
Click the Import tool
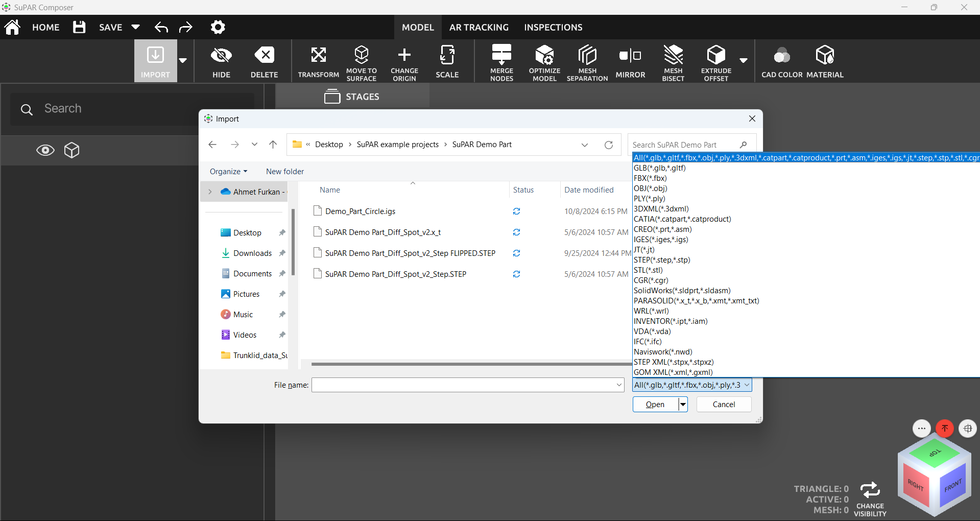pyautogui.click(x=156, y=61)
